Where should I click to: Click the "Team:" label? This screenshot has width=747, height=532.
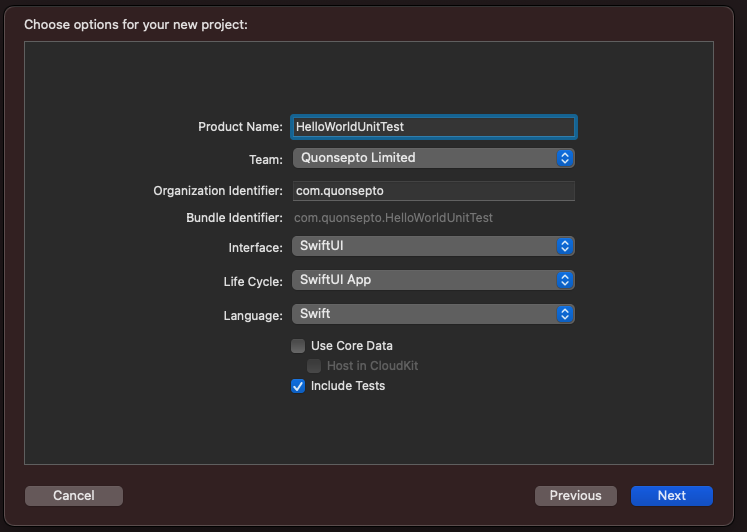[266, 160]
